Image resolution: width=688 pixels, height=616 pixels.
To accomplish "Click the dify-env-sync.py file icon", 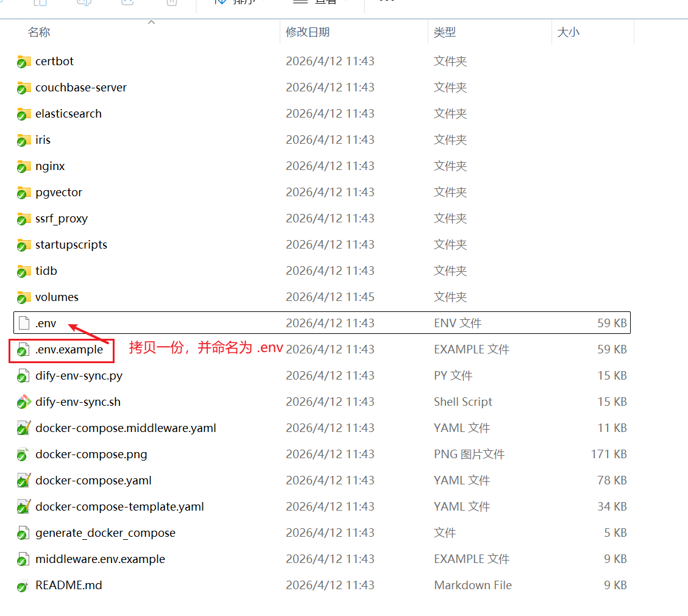I will (24, 376).
